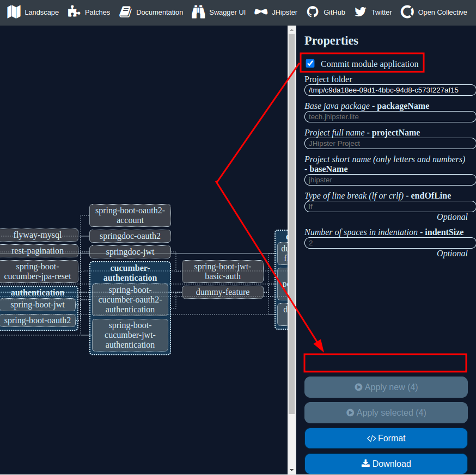
Task: Click the Swagger UI binoculars icon
Action: (x=198, y=12)
